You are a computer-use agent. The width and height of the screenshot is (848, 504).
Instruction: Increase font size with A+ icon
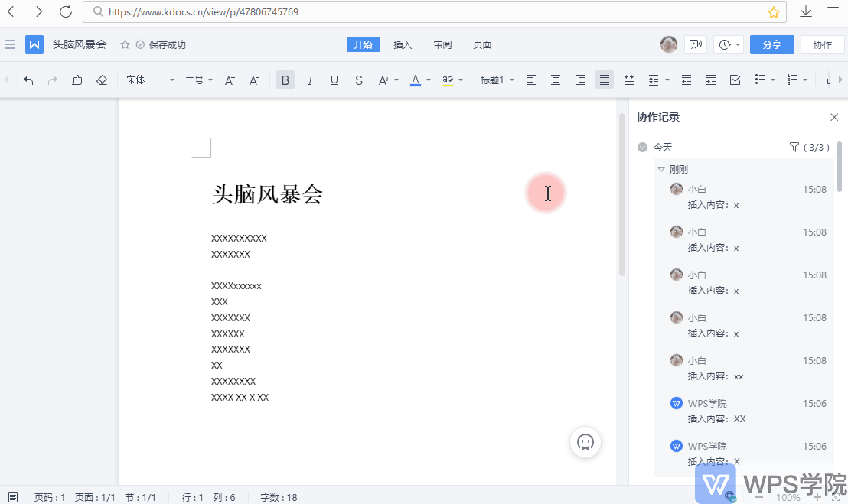pos(230,80)
